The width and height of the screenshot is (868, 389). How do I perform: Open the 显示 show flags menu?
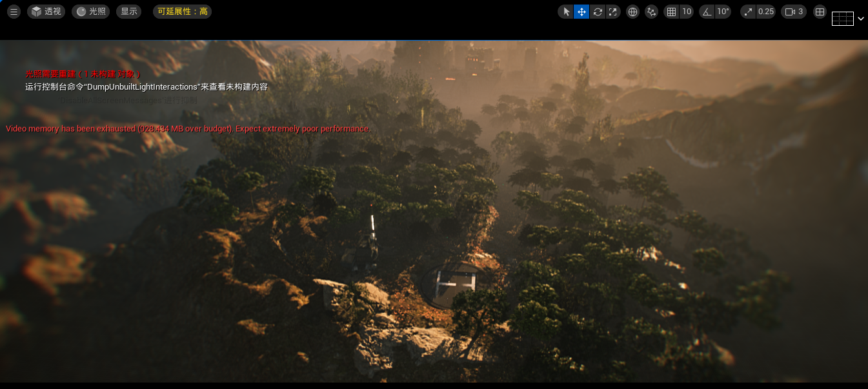[x=128, y=12]
